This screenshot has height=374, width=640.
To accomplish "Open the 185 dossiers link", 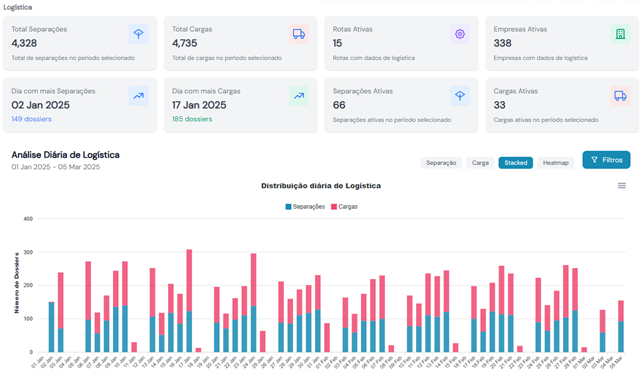I will click(x=192, y=119).
